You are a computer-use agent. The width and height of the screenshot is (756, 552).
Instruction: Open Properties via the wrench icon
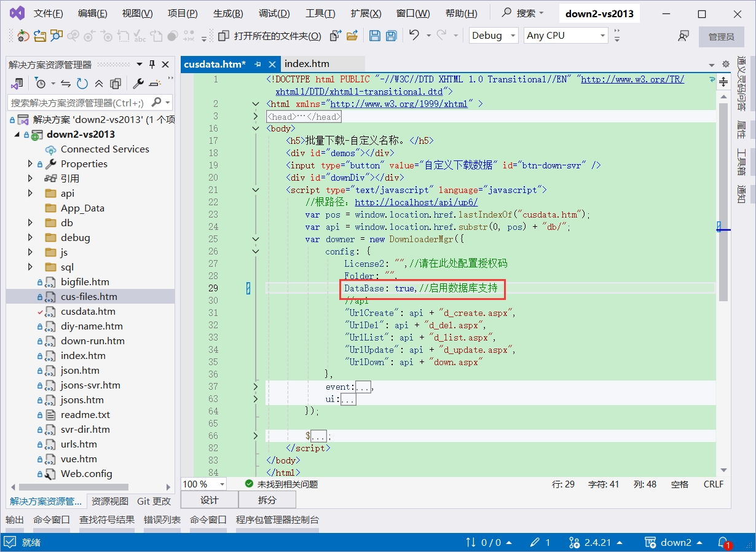pos(138,84)
